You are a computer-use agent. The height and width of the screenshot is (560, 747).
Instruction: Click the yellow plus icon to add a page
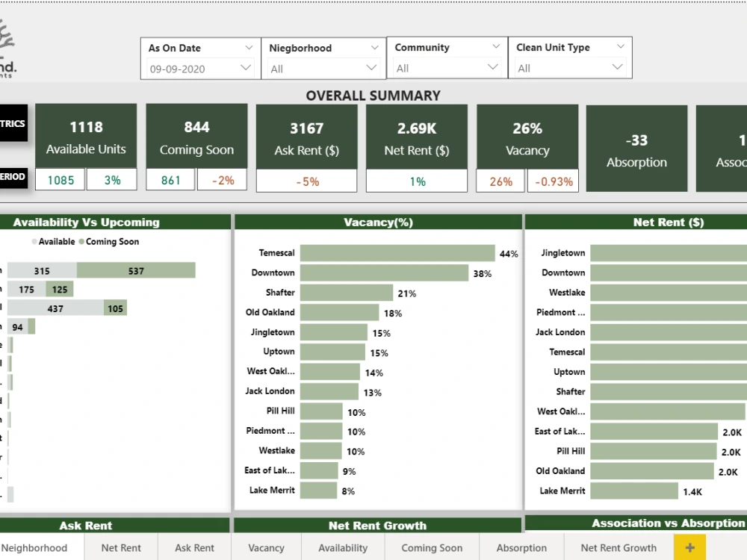coord(690,547)
